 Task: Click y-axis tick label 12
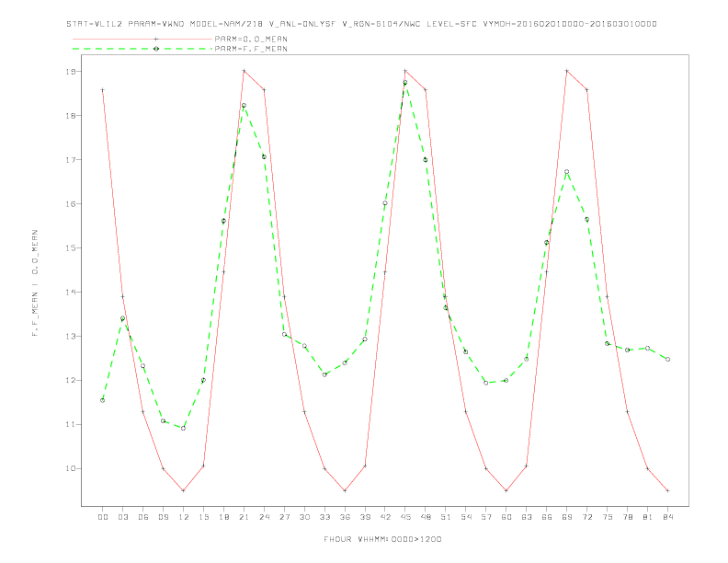tap(70, 381)
